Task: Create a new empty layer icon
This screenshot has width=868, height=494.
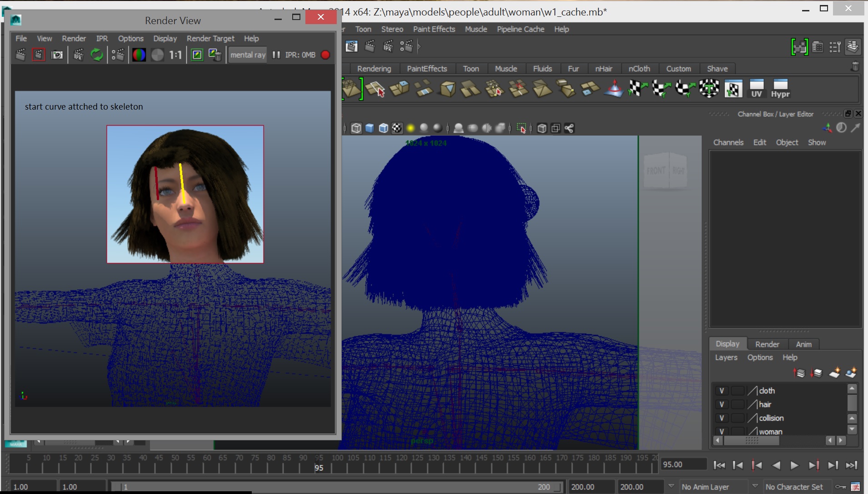Action: tap(834, 373)
